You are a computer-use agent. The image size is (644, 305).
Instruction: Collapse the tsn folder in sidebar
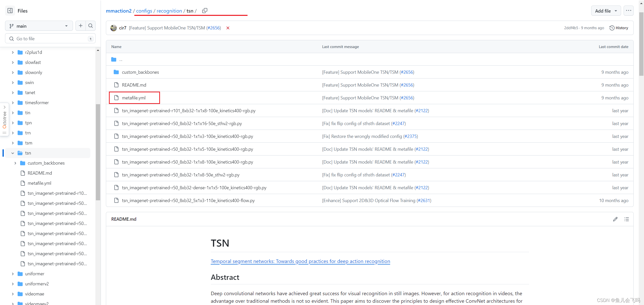tap(13, 153)
